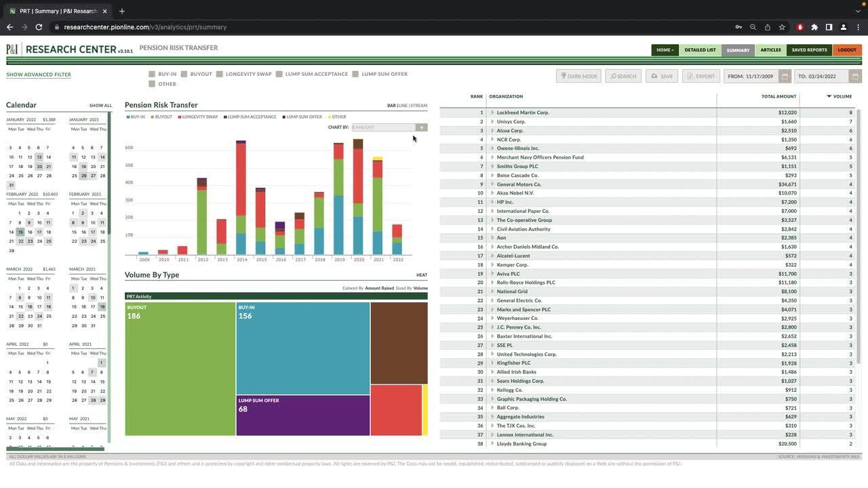Open the Chrome profile avatar icon
The width and height of the screenshot is (868, 488).
[844, 27]
